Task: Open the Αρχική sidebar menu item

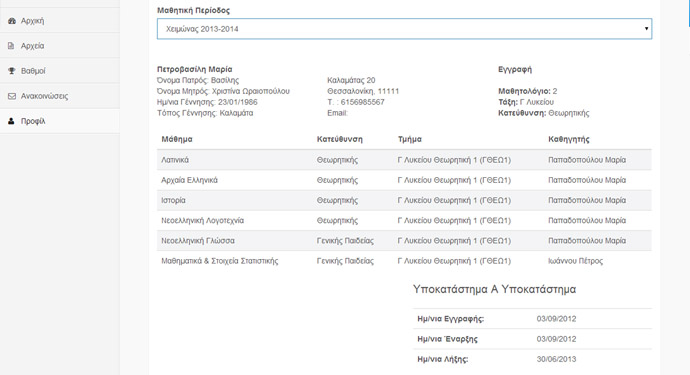Action: click(x=59, y=21)
